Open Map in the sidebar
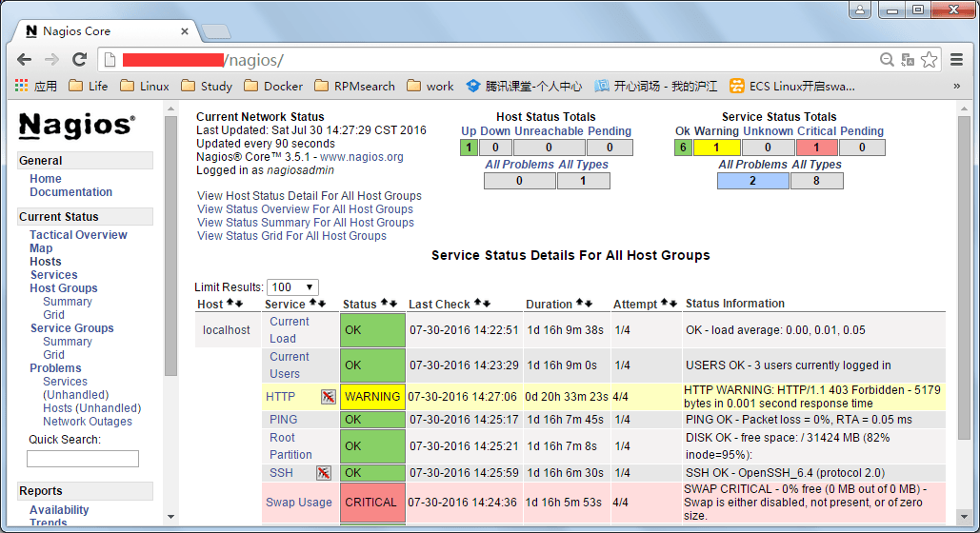Screen dimensions: 980x533 [41, 248]
